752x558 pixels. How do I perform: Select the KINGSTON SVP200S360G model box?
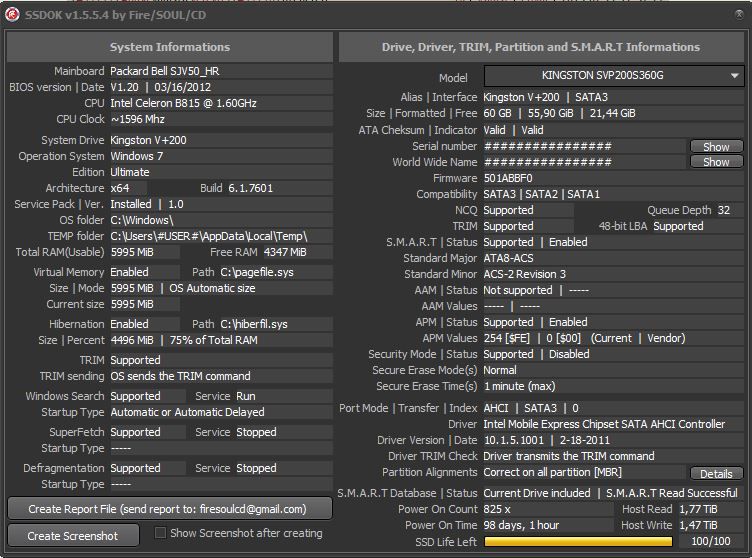coord(613,76)
